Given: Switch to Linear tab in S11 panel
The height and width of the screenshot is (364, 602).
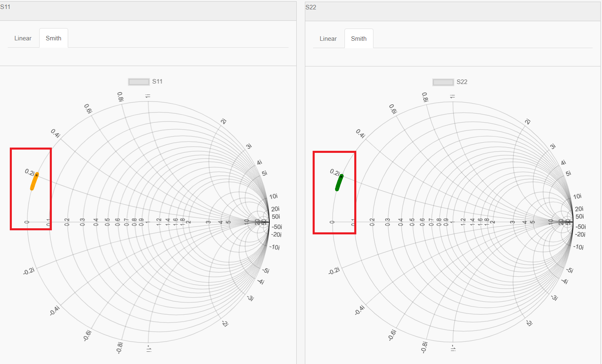Looking at the screenshot, I should [x=23, y=38].
